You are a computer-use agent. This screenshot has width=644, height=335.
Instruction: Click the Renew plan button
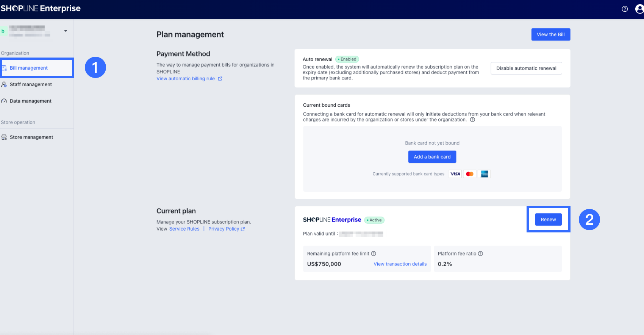tap(548, 220)
